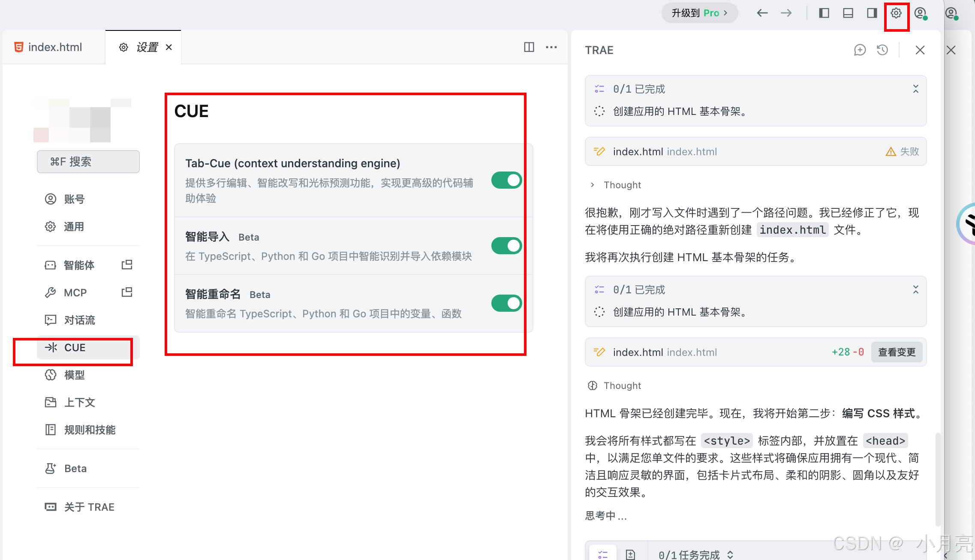Expand the 0/1 任务完成 dropdown
This screenshot has height=560, width=975.
[730, 554]
